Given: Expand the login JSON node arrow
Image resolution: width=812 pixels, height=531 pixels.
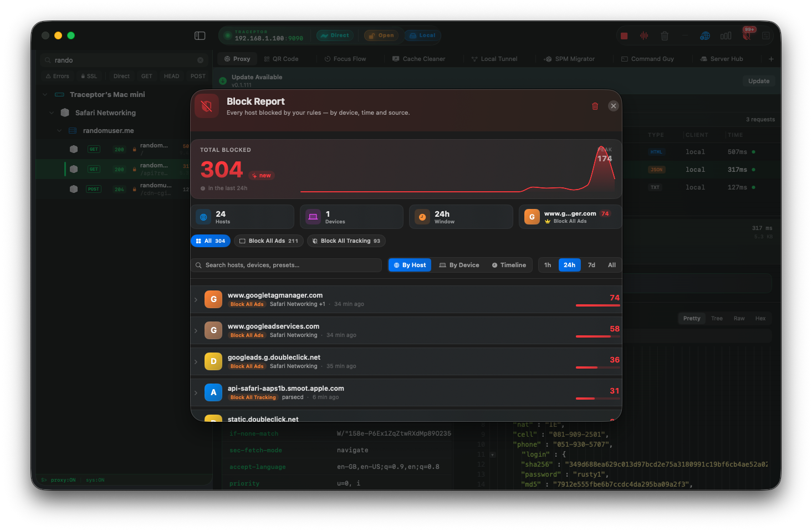Looking at the screenshot, I should [x=492, y=455].
